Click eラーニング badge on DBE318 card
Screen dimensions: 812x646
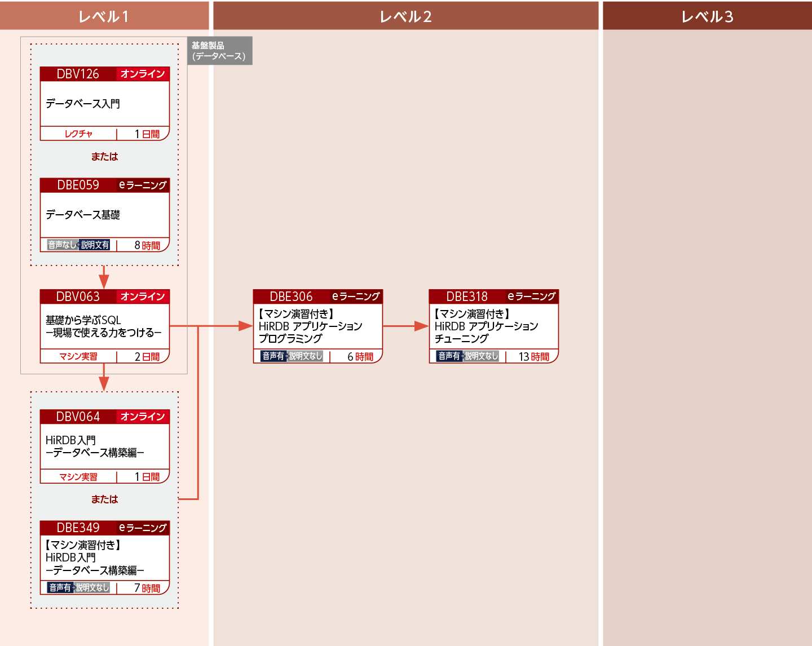[x=532, y=297]
